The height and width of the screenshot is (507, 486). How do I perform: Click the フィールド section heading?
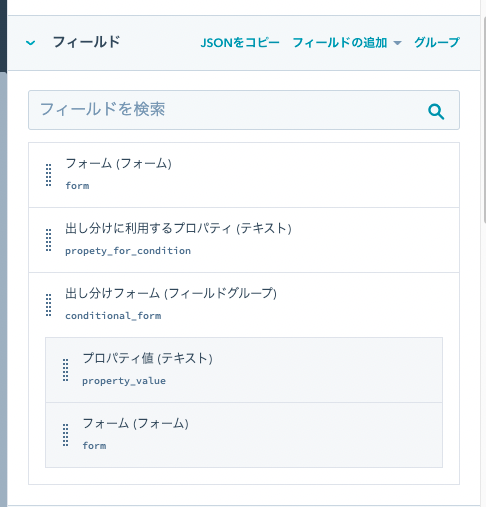click(86, 42)
